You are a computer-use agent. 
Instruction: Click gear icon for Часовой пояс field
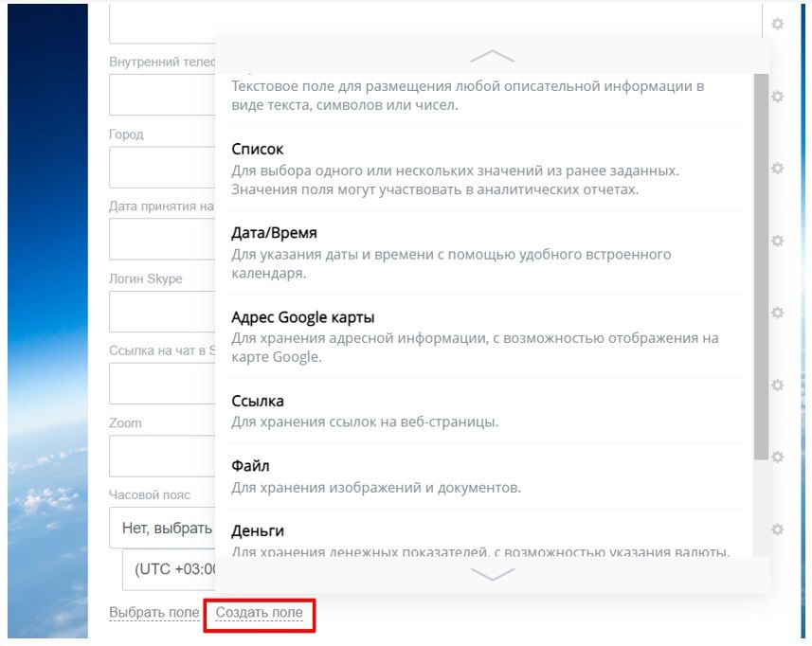click(x=777, y=529)
